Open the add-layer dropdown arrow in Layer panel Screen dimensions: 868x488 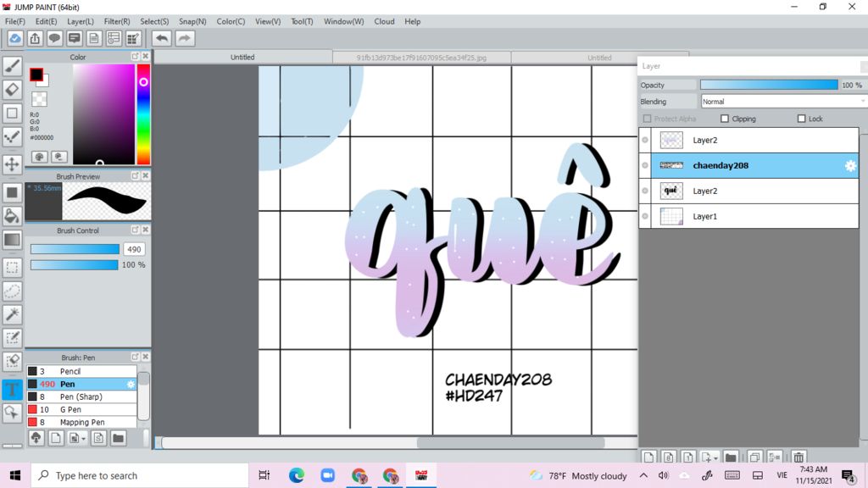point(715,458)
